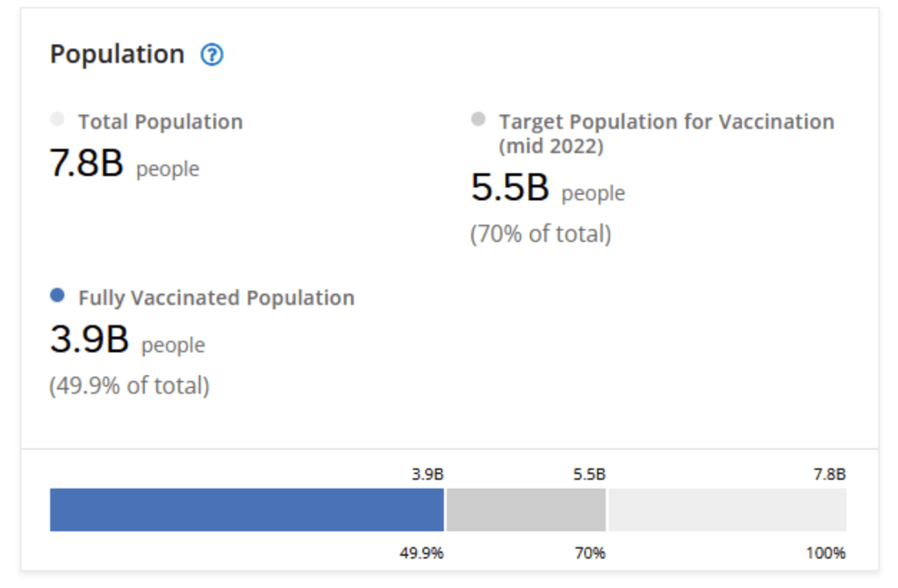
Task: Click the (70% of total) text
Action: tap(541, 234)
